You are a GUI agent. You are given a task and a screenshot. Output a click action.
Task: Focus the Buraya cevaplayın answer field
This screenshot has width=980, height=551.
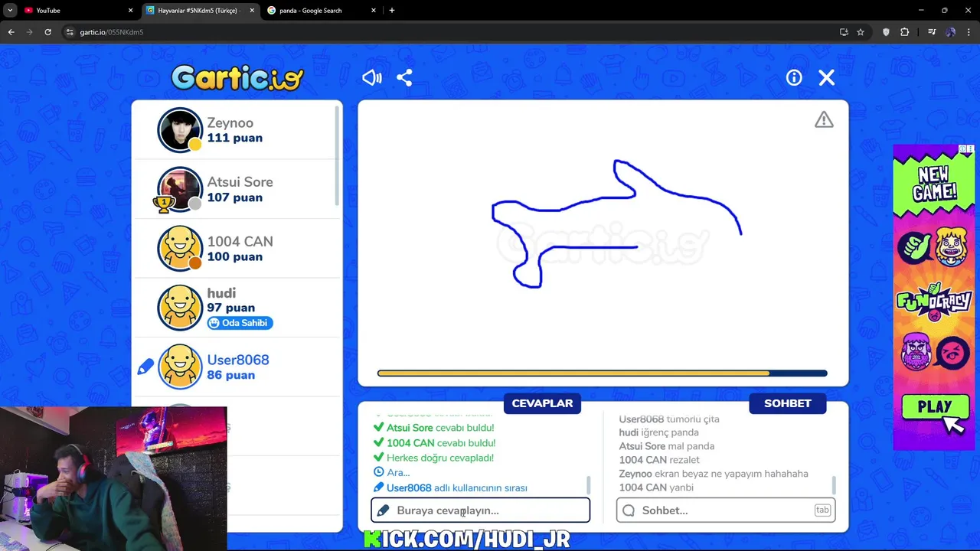(x=481, y=510)
